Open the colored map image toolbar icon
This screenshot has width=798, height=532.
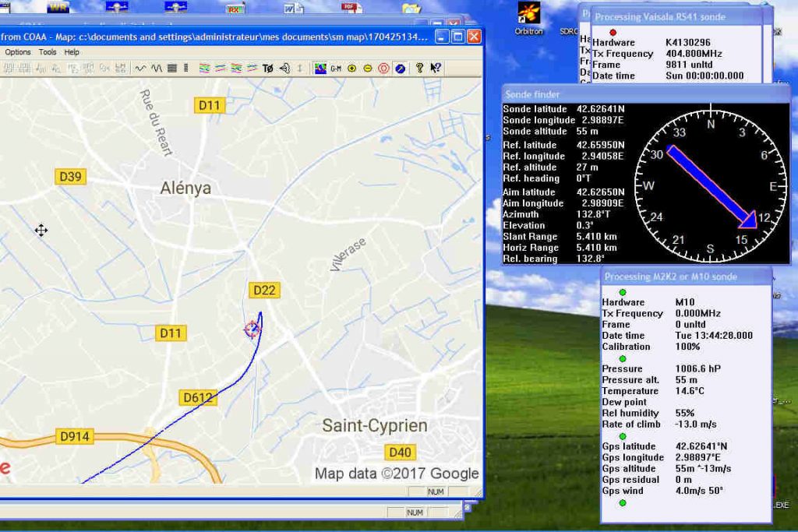320,68
